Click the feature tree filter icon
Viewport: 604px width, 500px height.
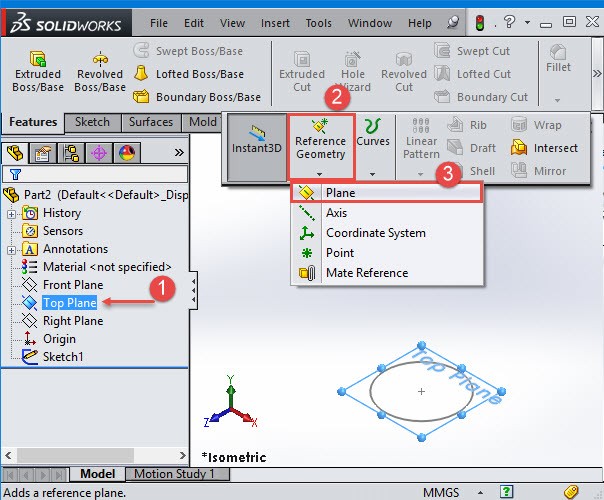(x=15, y=174)
